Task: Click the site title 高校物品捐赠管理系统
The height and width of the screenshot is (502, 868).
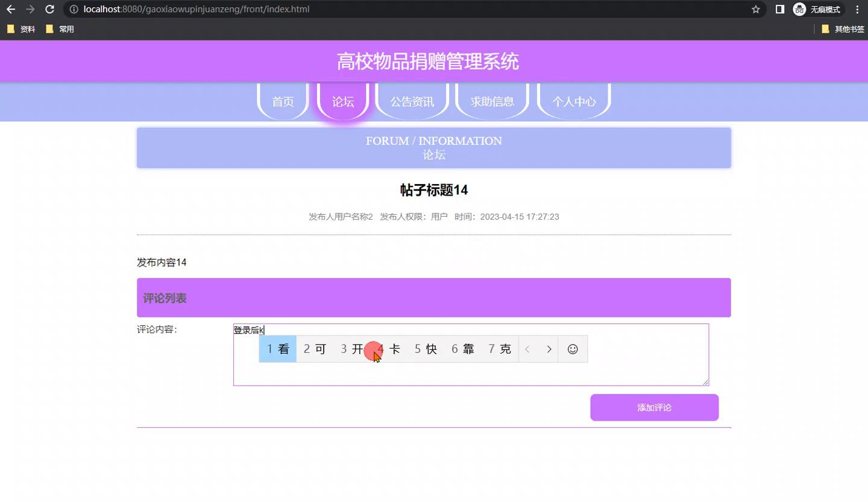Action: tap(428, 62)
